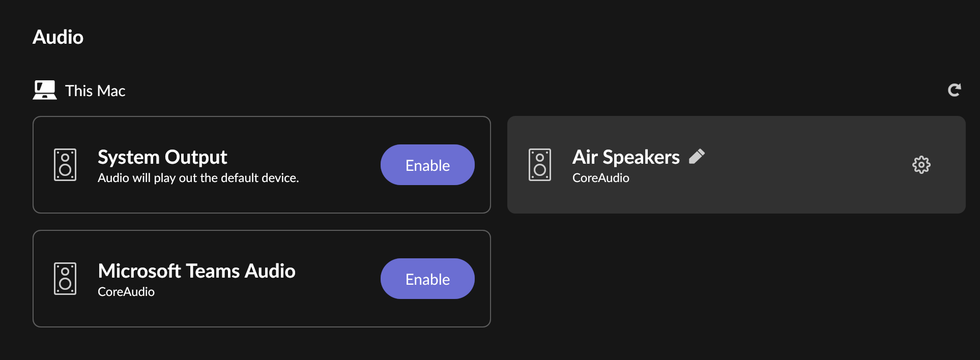Viewport: 980px width, 360px height.
Task: Click the System Output title
Action: 162,157
